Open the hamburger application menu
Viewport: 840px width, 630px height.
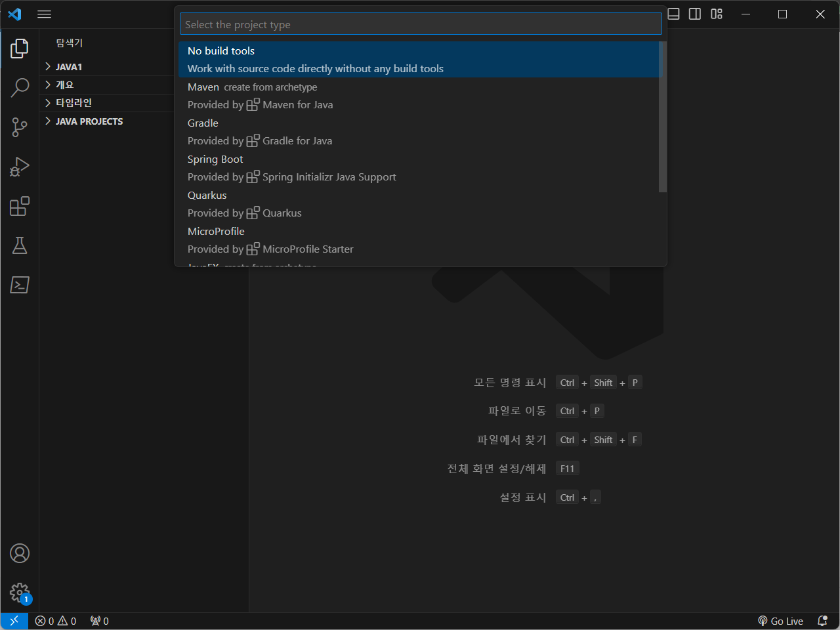coord(44,14)
